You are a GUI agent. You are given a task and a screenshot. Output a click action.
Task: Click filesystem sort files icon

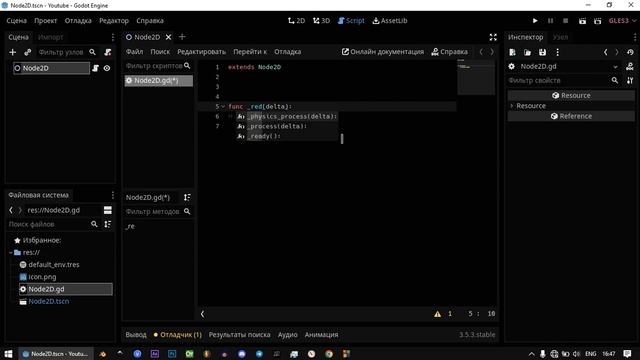click(108, 224)
